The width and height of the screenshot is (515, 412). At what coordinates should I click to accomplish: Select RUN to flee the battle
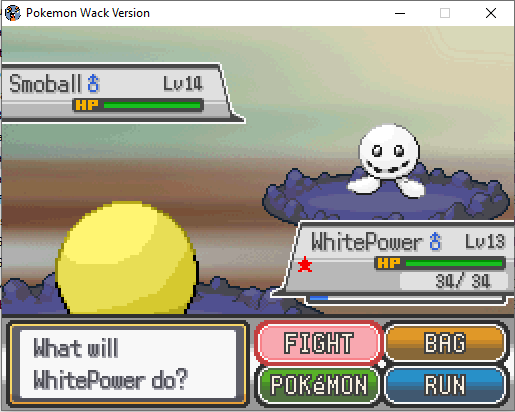445,385
